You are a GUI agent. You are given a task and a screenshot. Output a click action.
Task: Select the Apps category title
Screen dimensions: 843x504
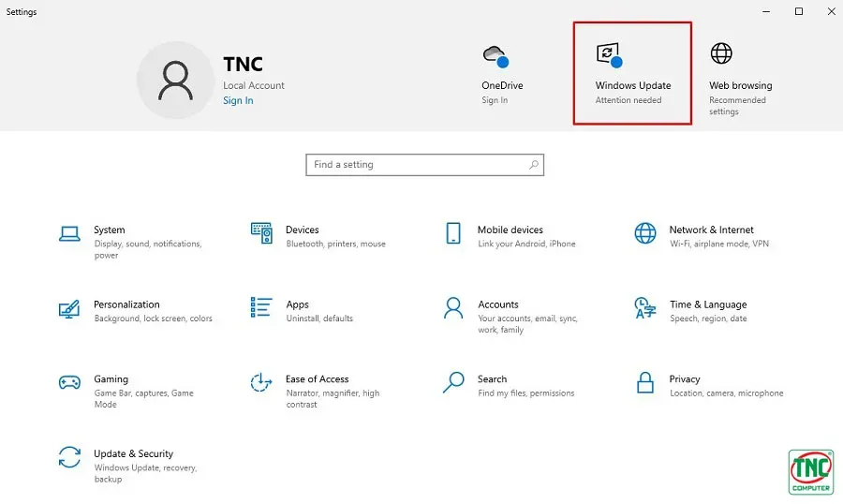pos(297,304)
